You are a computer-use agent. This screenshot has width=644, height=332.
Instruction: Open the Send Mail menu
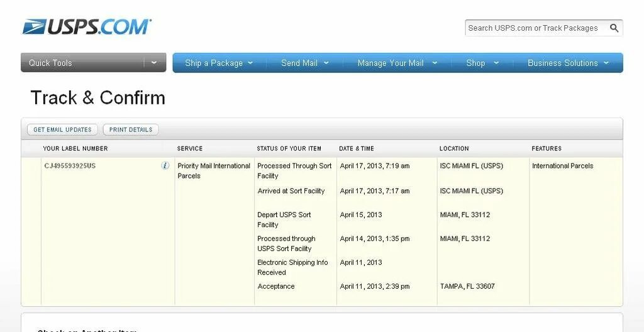(305, 63)
